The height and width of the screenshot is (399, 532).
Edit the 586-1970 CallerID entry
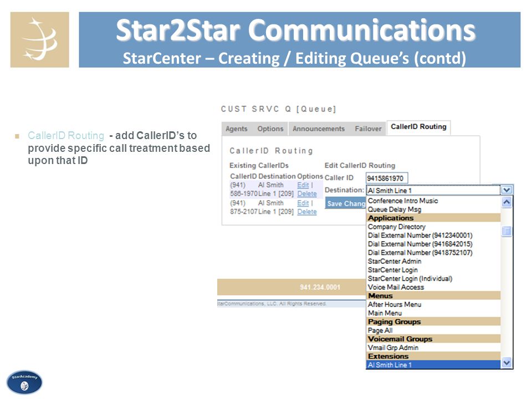click(x=303, y=185)
